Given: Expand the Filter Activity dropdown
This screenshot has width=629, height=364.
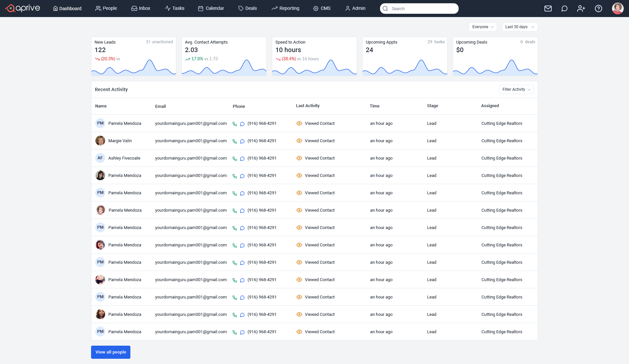Looking at the screenshot, I should pyautogui.click(x=516, y=89).
